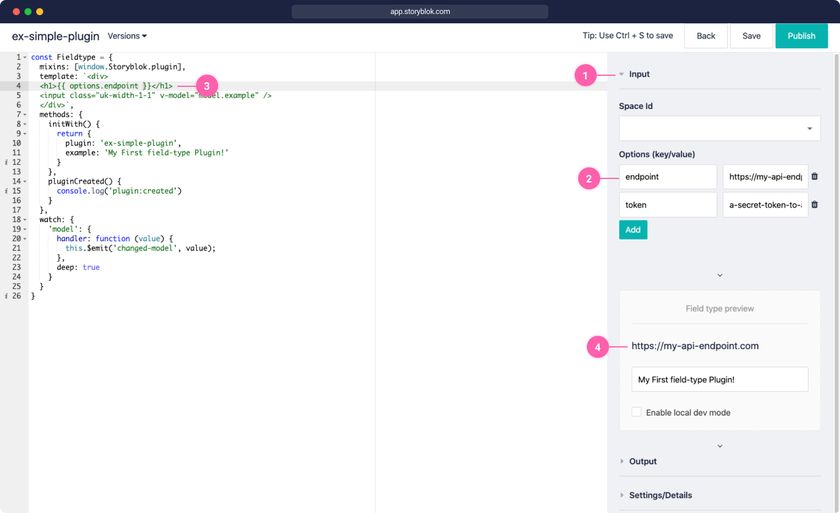Click code line 'mixins: [window.Storyblok.plugin]'
This screenshot has width=840, height=513.
coord(112,67)
